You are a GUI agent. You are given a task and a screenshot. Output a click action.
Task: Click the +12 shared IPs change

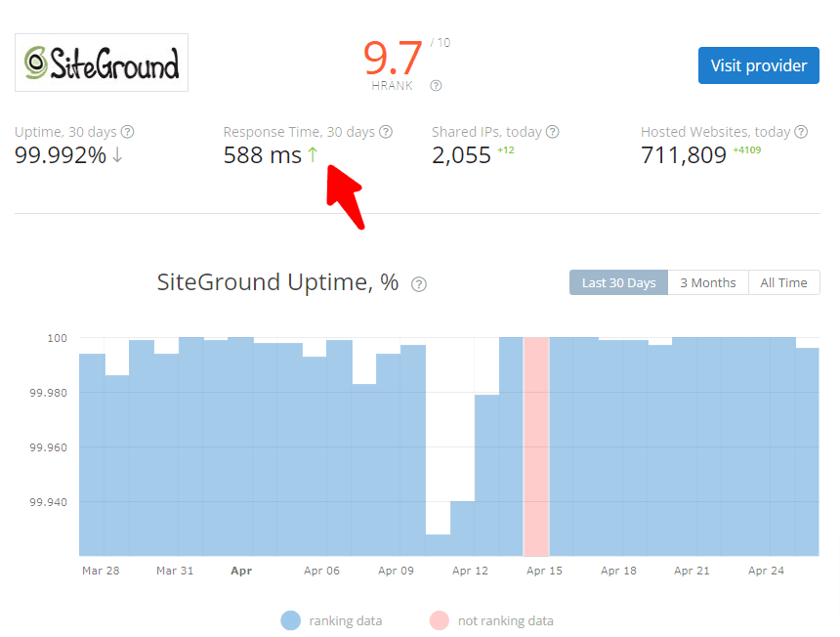[x=506, y=150]
